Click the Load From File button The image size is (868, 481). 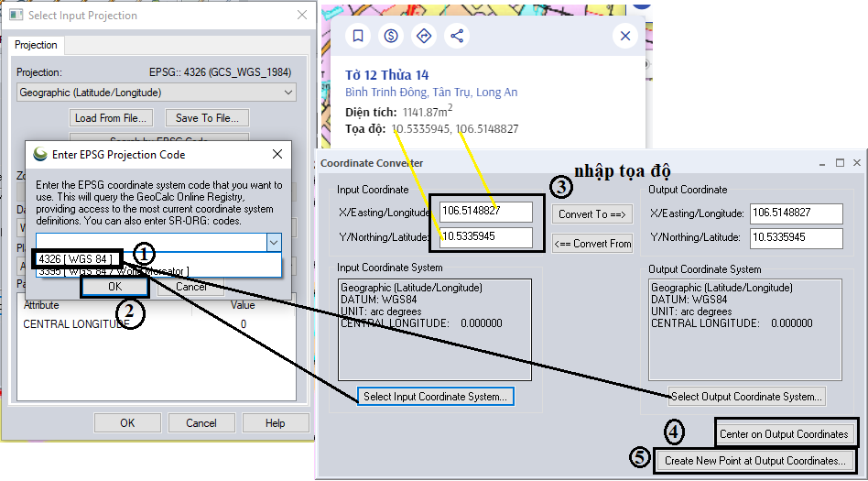111,118
